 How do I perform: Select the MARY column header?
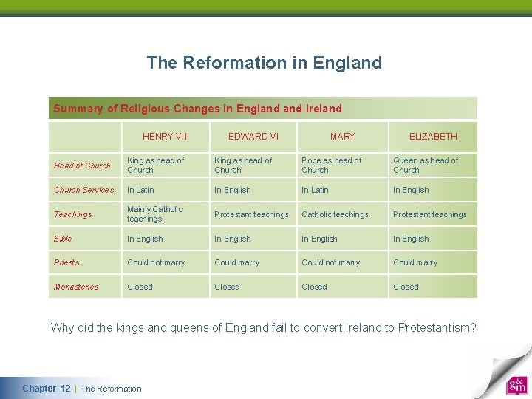coord(342,137)
